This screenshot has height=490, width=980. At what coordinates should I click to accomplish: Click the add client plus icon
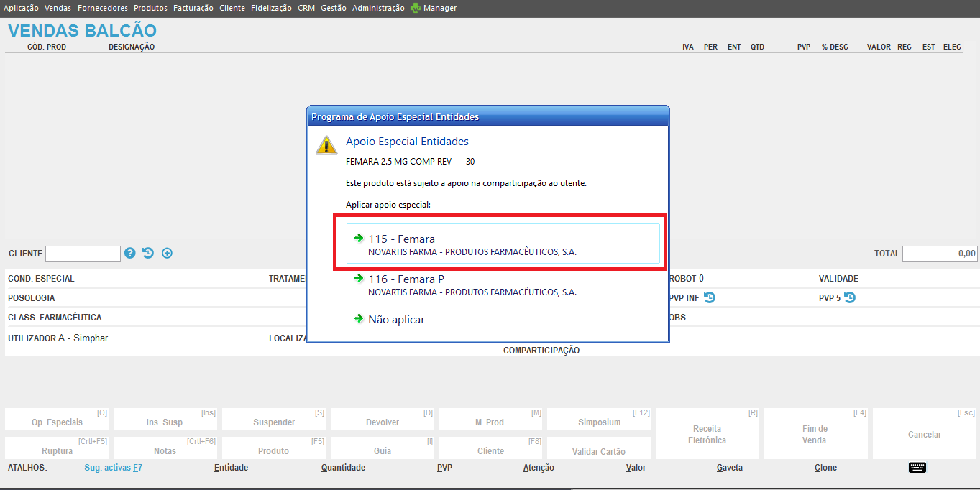coord(167,253)
